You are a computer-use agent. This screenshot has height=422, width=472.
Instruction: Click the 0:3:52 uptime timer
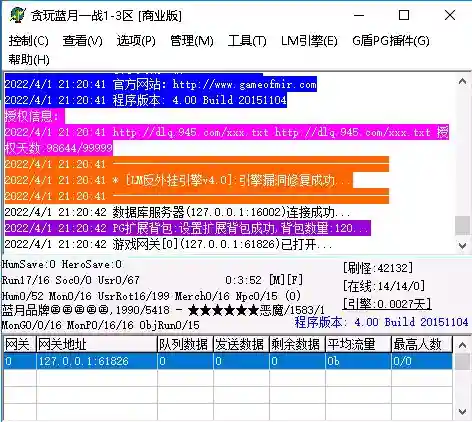(x=243, y=280)
